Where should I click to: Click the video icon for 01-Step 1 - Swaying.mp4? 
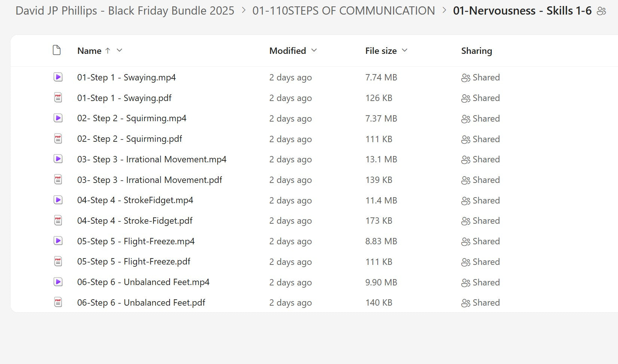click(x=58, y=77)
